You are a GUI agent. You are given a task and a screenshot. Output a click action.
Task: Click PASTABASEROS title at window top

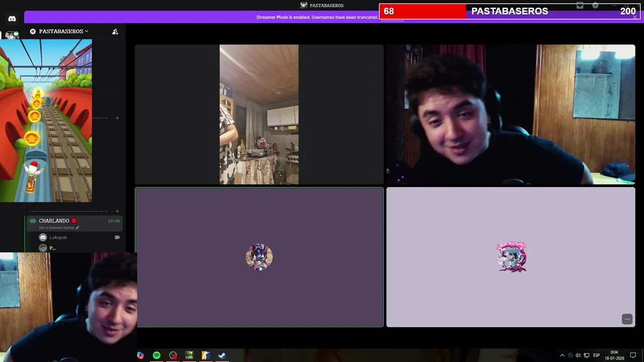coord(327,6)
